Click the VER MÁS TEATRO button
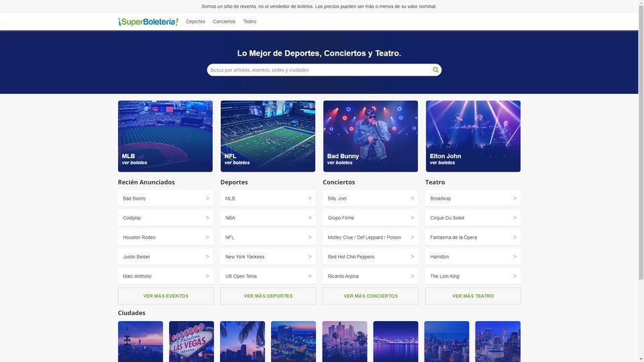This screenshot has width=644, height=362. pos(473,296)
